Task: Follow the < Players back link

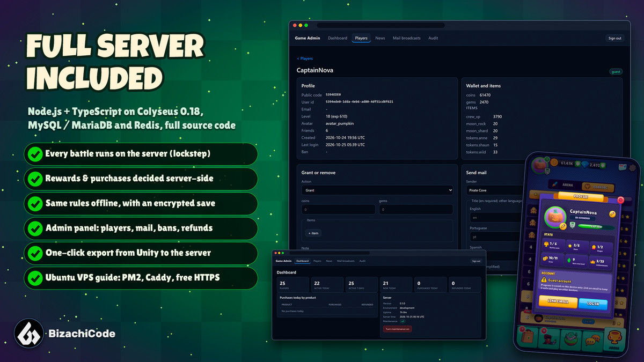Action: click(x=305, y=58)
